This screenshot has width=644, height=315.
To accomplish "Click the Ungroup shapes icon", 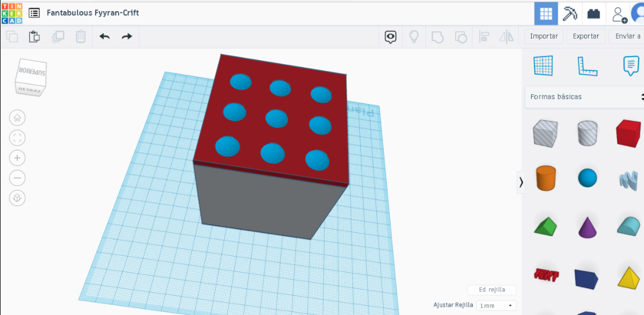I will [461, 37].
